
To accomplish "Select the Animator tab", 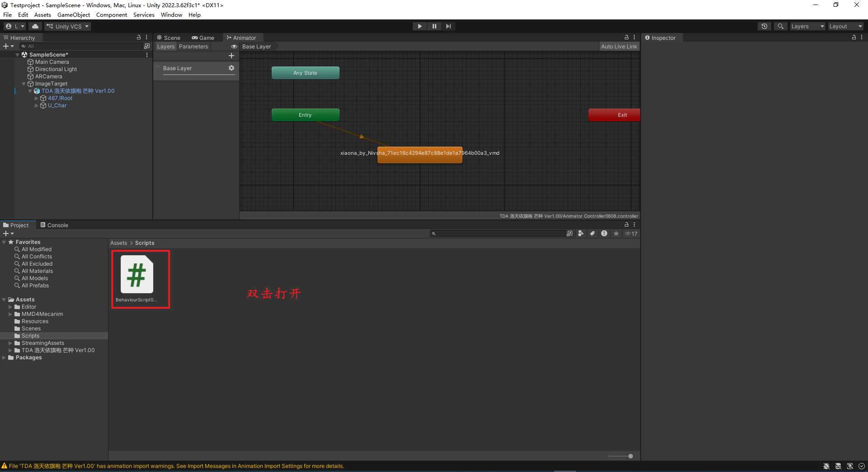I will [241, 38].
